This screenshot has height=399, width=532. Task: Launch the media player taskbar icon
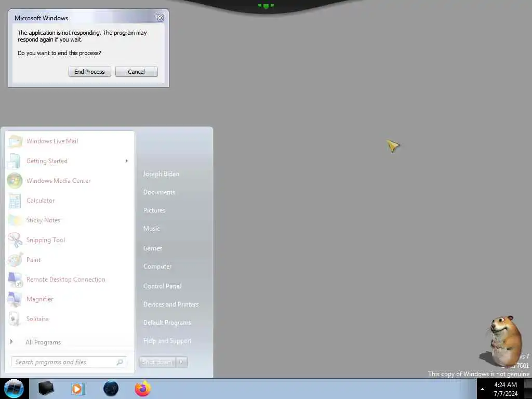coord(77,389)
